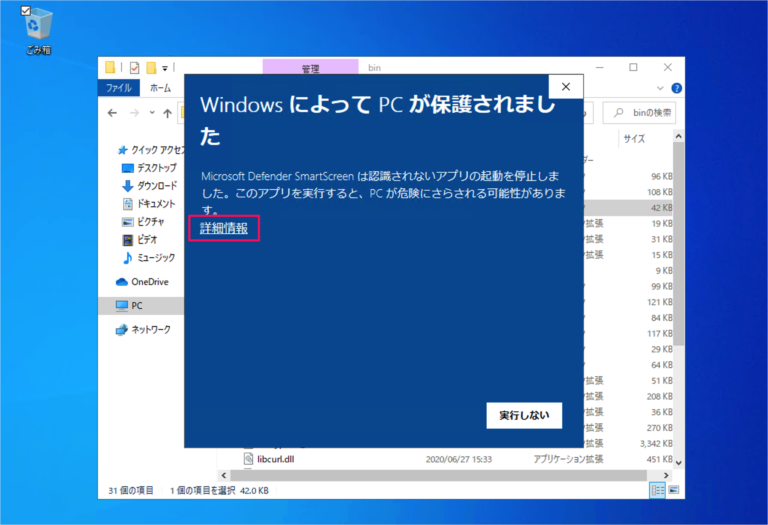Image resolution: width=768 pixels, height=525 pixels.
Task: Click the 42 KB size cell of selected row
Action: [661, 208]
